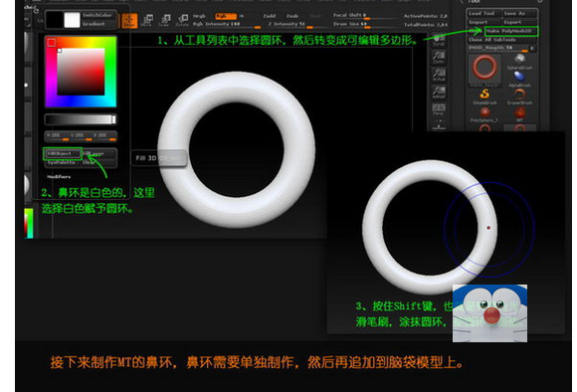This screenshot has height=392, width=577.
Task: Click Make PolyMesh3D button
Action: point(510,31)
